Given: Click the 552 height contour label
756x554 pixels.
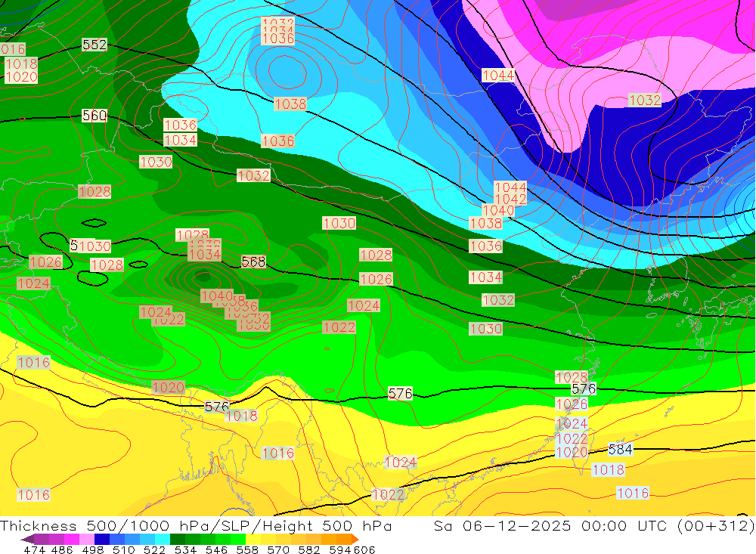Looking at the screenshot, I should [x=94, y=45].
